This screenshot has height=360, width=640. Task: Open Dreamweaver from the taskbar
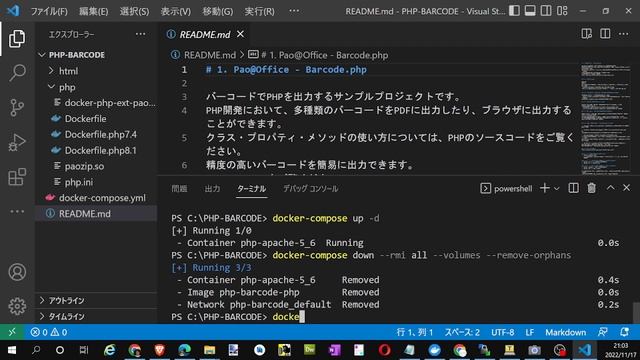click(309, 350)
